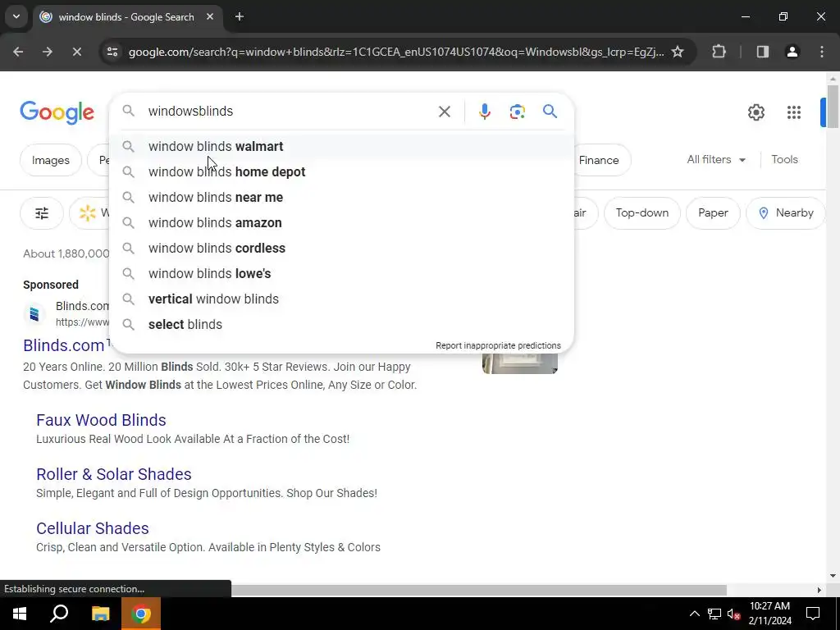Screen dimensions: 840x630
Task: Choose suggestion window blinds walmart
Action: point(341,146)
